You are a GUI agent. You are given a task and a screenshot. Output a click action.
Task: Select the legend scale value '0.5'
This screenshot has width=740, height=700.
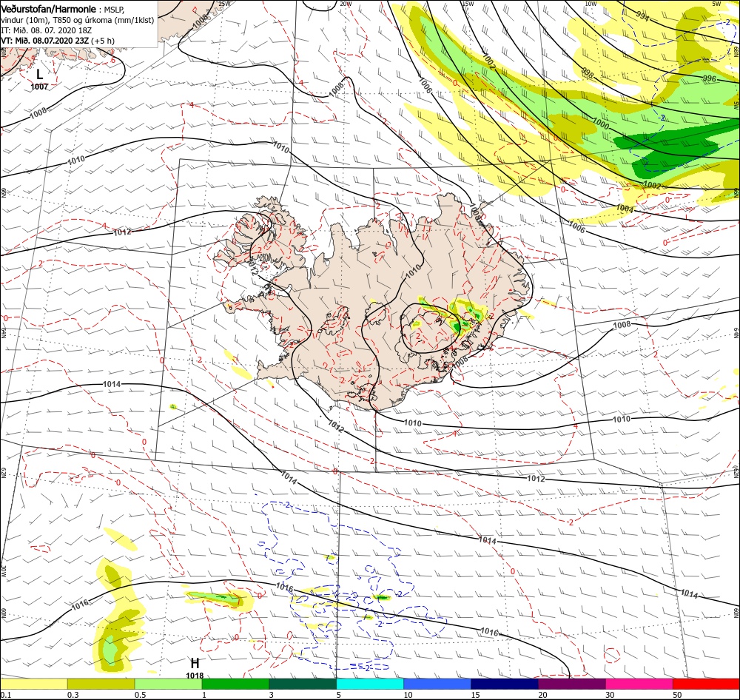[140, 695]
